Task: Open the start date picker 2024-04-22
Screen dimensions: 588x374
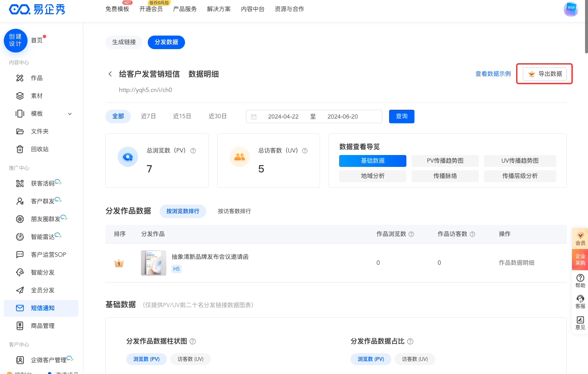Action: [x=283, y=116]
